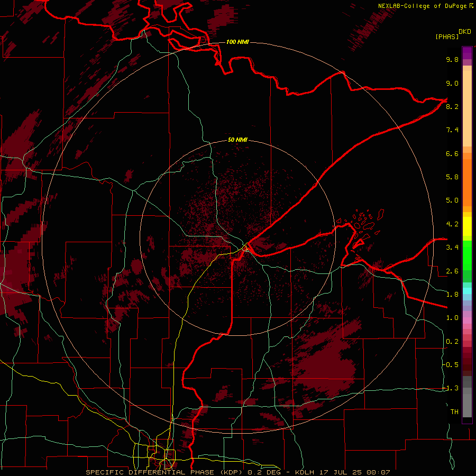Viewport: 476px width, 476px height.
Task: Click the 9.0 value on the color scale
Action: tap(452, 83)
